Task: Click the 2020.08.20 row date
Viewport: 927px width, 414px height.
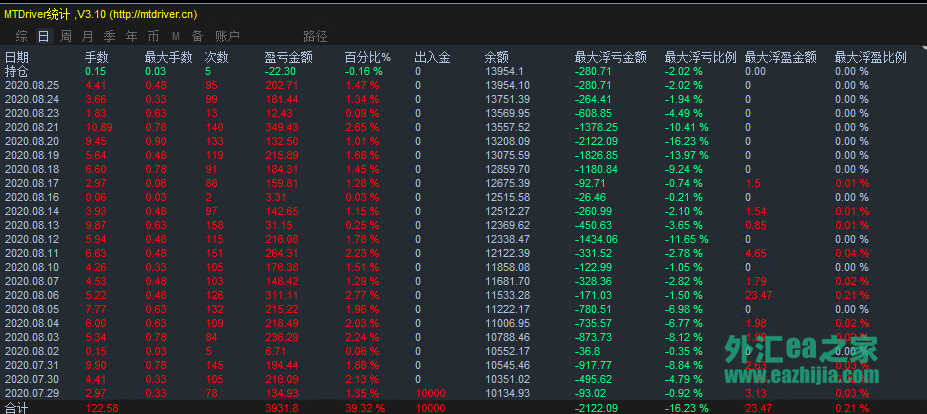Action: click(x=32, y=142)
